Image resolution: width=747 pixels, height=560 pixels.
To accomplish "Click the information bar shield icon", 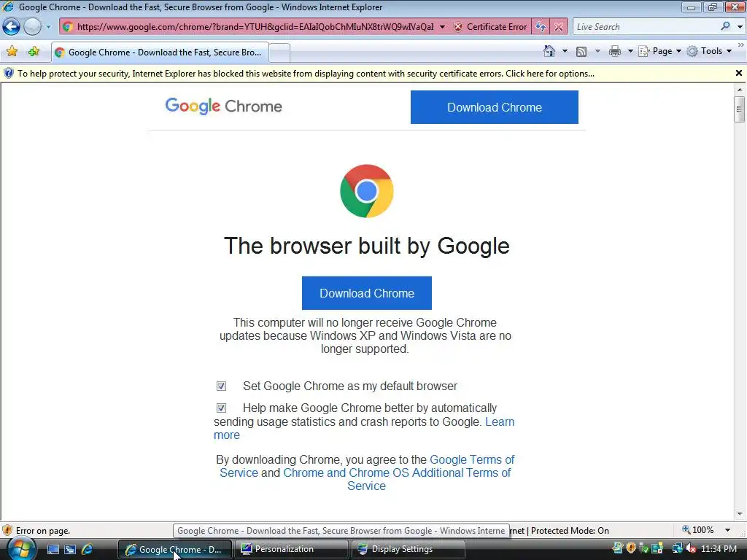I will tap(8, 74).
